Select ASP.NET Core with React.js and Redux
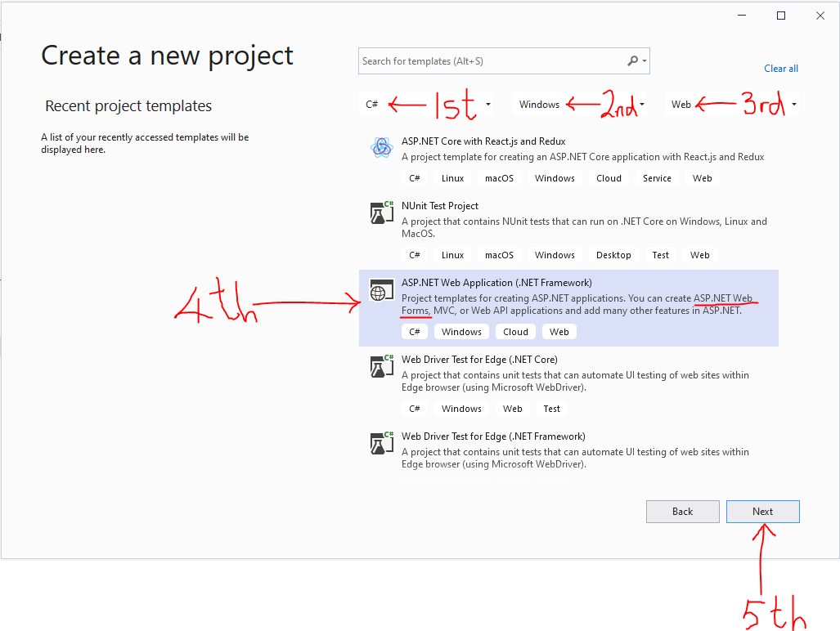The width and height of the screenshot is (840, 631). pyautogui.click(x=483, y=141)
